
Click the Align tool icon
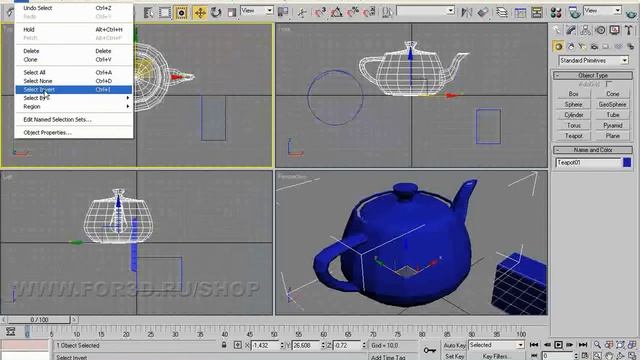[483, 13]
